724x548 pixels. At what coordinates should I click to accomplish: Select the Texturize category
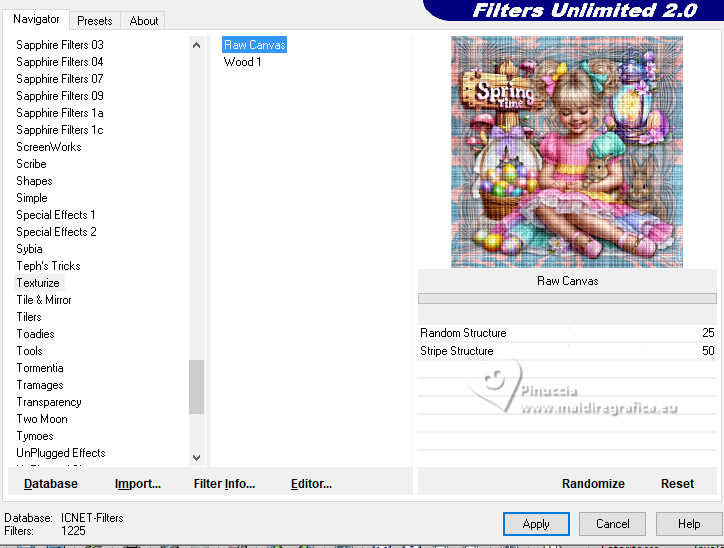coord(38,283)
